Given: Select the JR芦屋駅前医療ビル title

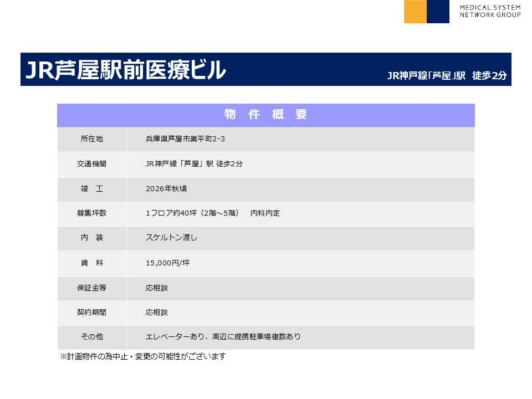Looking at the screenshot, I should (x=126, y=70).
